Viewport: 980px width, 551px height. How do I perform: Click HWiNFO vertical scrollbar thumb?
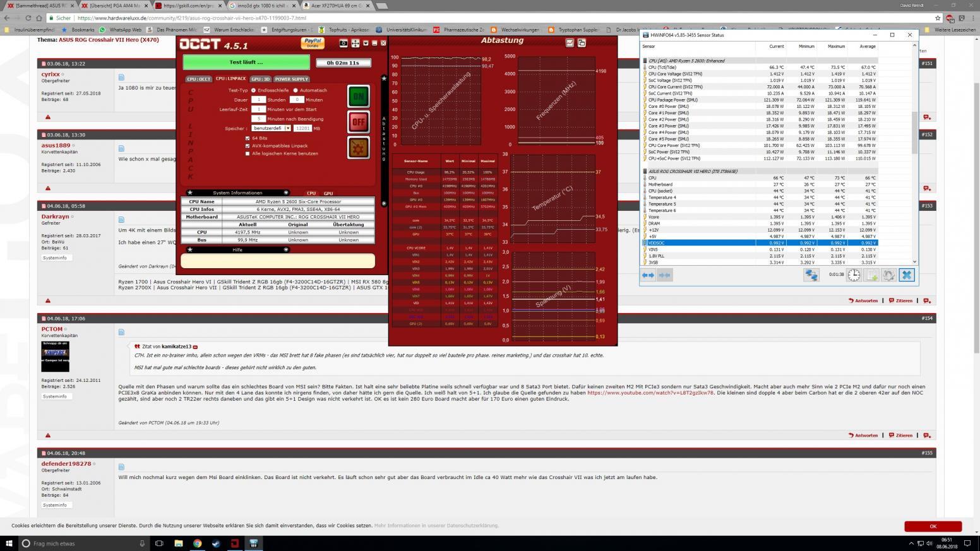(915, 133)
